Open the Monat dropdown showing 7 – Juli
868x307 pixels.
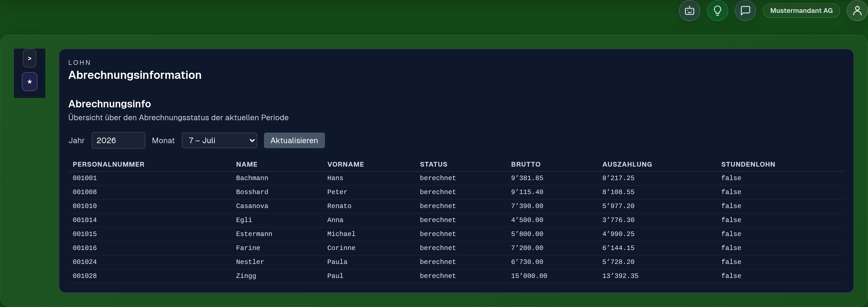tap(219, 141)
